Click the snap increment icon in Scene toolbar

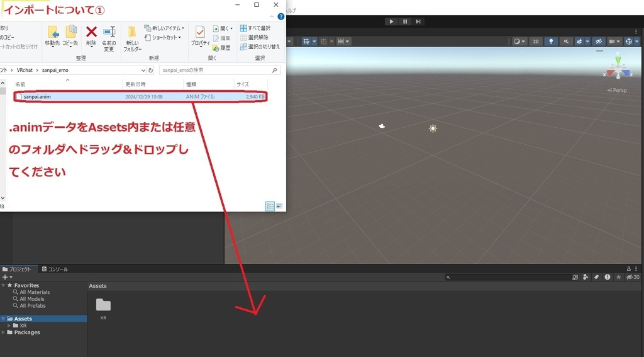(x=324, y=41)
